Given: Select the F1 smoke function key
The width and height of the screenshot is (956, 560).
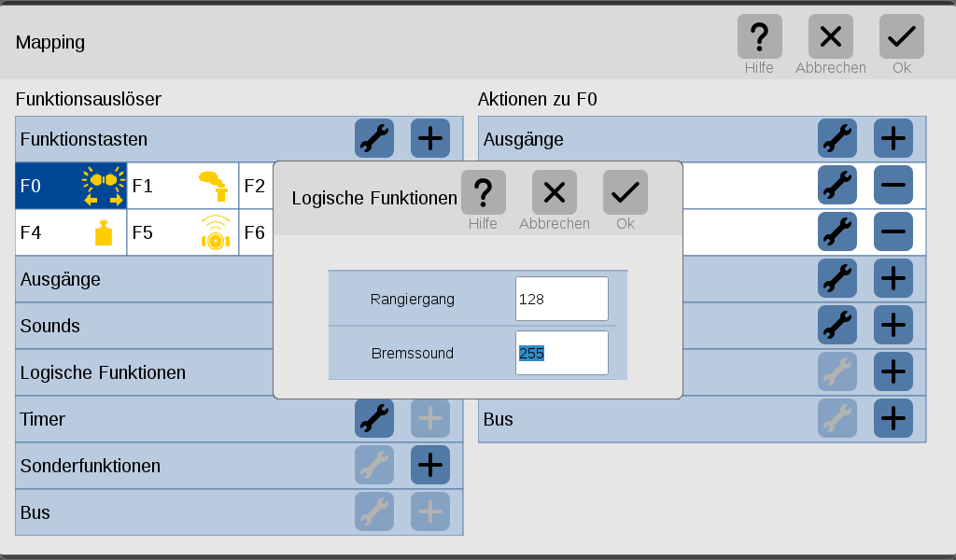Looking at the screenshot, I should 182,186.
